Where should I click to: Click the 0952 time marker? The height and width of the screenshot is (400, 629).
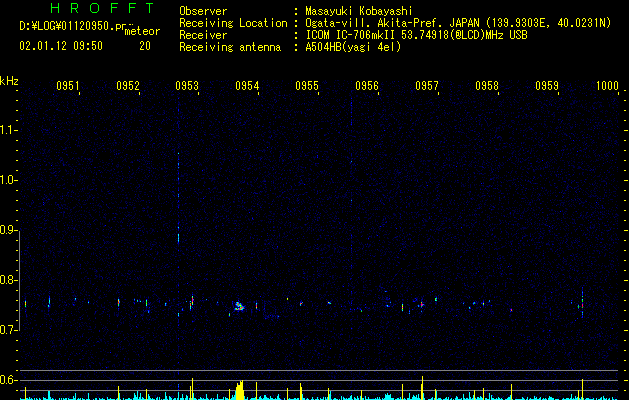pyautogui.click(x=128, y=85)
